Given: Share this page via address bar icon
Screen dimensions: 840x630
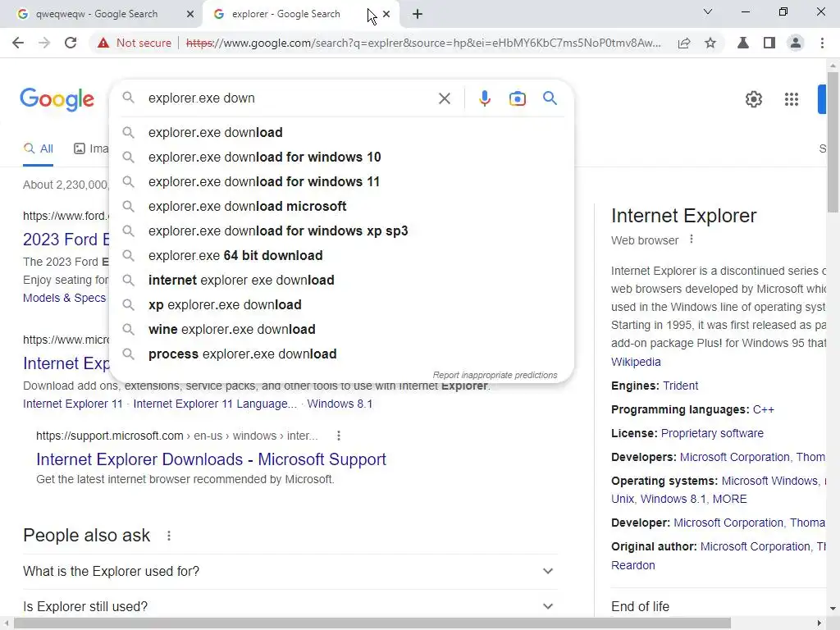Looking at the screenshot, I should pos(684,43).
